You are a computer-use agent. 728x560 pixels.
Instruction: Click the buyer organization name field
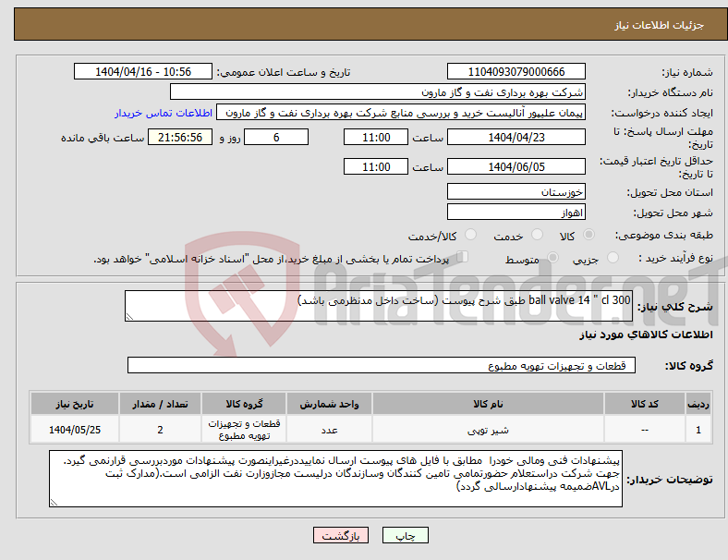point(378,91)
